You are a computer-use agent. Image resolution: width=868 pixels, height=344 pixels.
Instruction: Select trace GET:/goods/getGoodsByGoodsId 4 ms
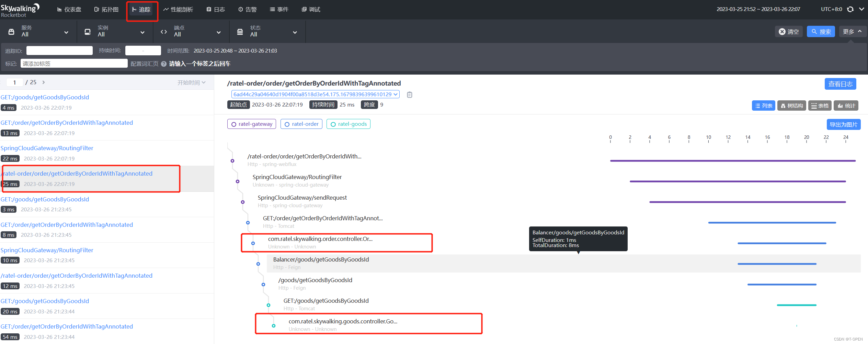pyautogui.click(x=107, y=102)
